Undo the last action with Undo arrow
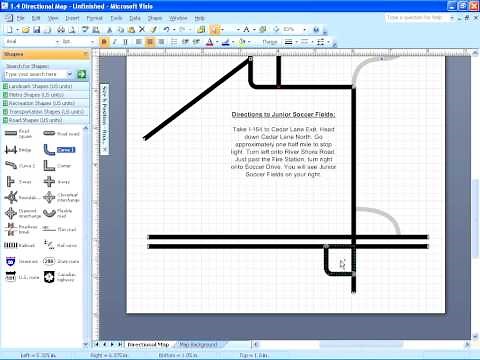This screenshot has height=360, width=480. pyautogui.click(x=166, y=30)
